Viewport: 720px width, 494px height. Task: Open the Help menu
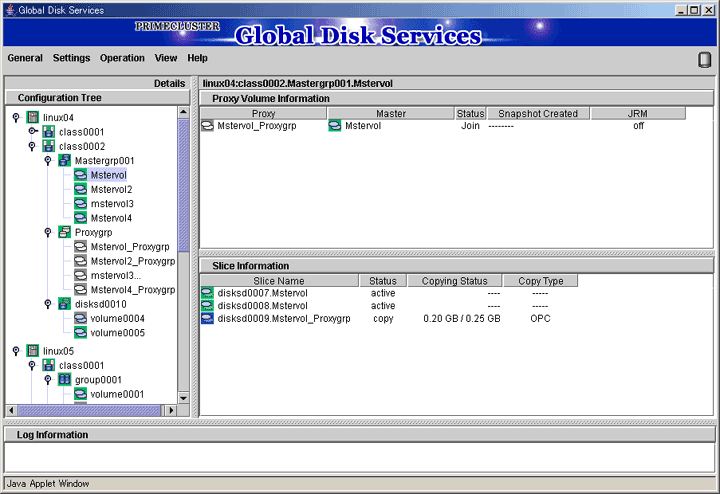click(x=197, y=58)
